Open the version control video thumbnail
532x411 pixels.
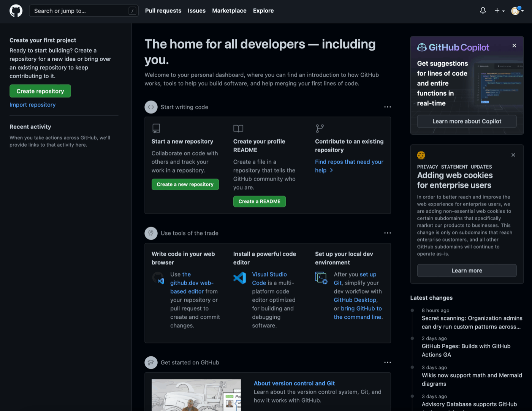(x=196, y=395)
